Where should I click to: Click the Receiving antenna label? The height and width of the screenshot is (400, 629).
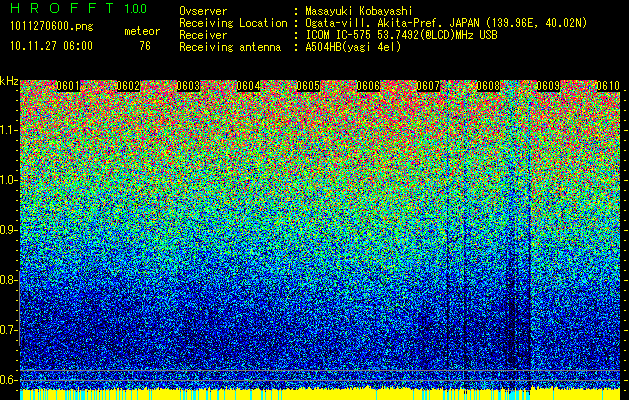(230, 47)
